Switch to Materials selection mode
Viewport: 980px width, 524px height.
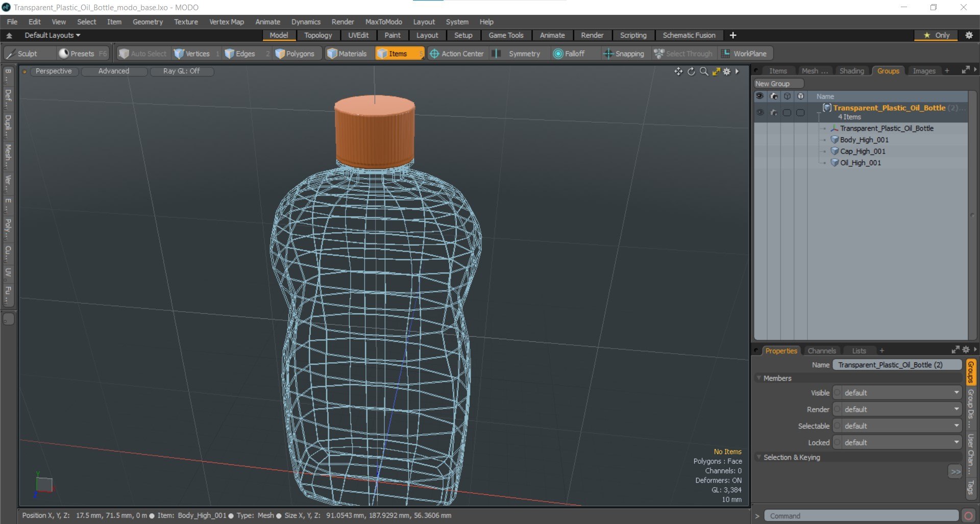point(348,54)
